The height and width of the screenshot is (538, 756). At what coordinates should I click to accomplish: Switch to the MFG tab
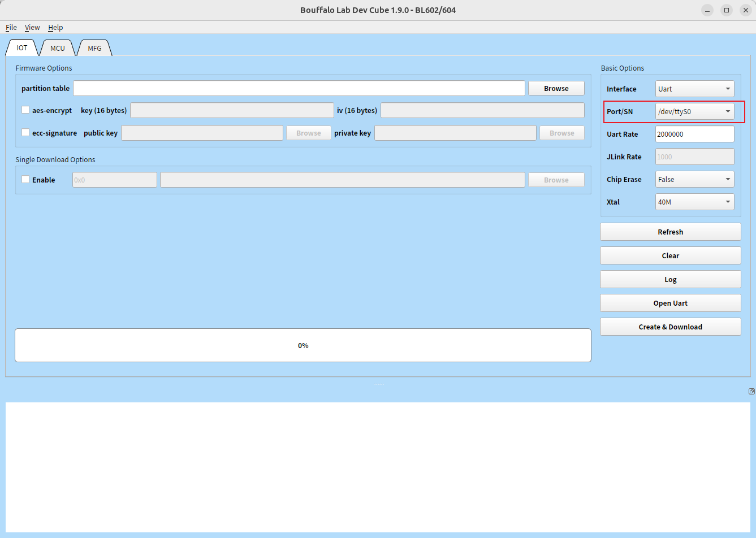94,48
